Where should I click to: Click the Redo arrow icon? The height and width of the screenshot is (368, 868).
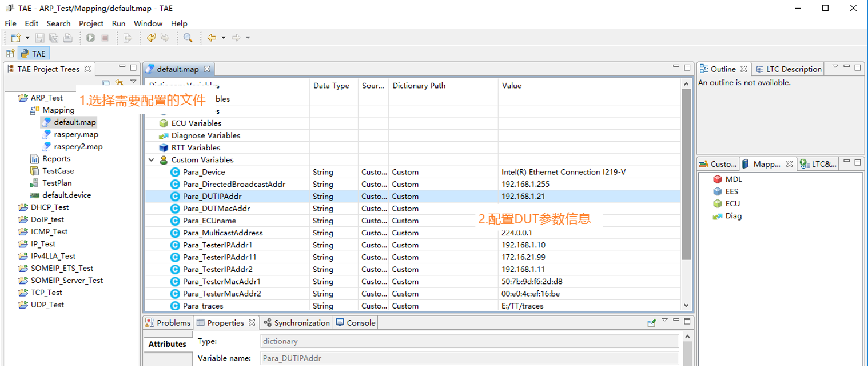165,38
